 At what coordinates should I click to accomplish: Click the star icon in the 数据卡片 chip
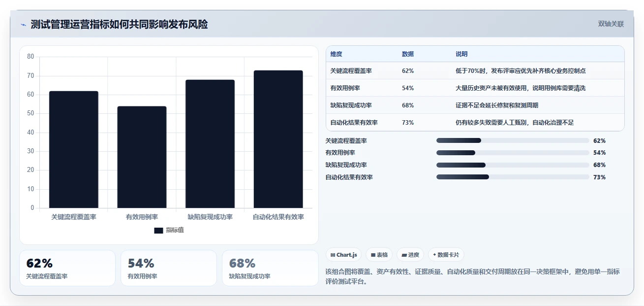coord(434,255)
